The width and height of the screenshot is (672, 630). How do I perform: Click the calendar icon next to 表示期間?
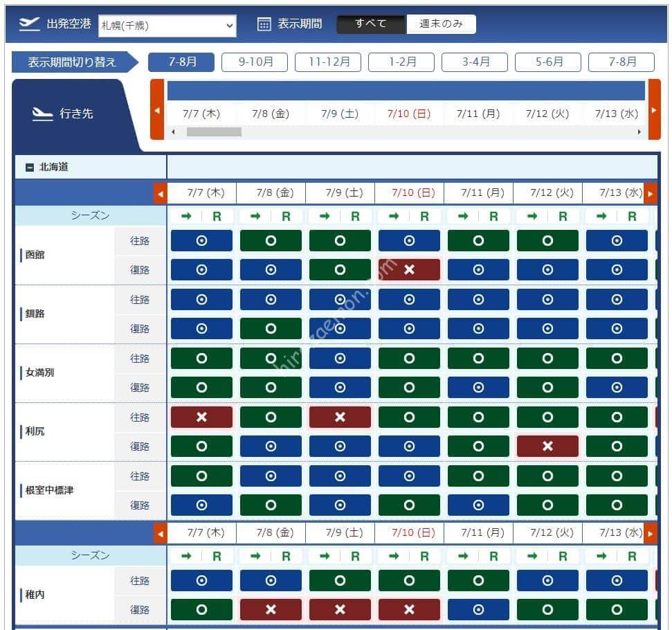264,24
